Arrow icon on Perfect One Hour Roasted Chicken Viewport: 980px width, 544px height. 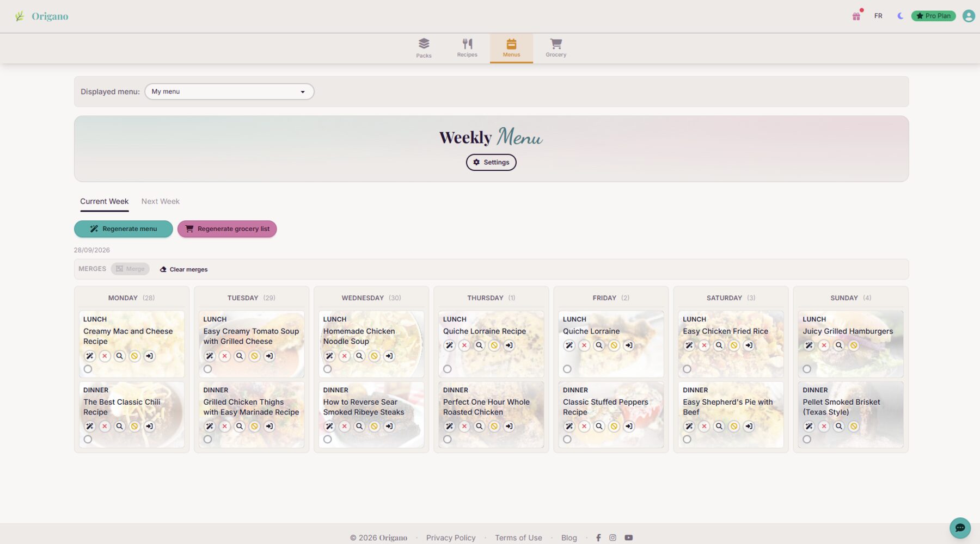pyautogui.click(x=509, y=426)
